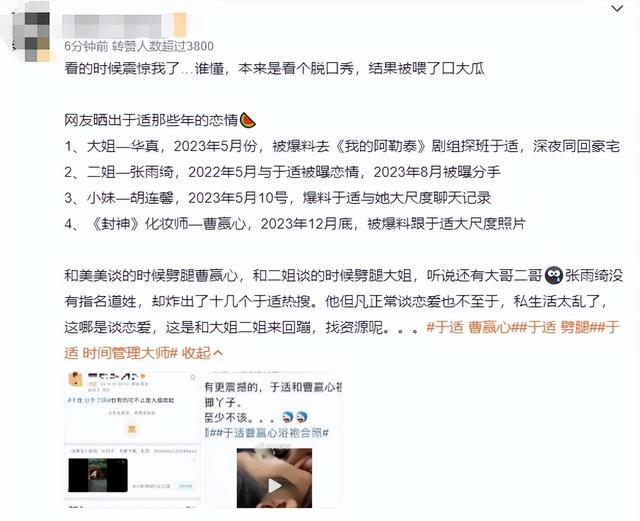Click the orange avatar in left thumbnail
The image size is (640, 521).
[76, 379]
